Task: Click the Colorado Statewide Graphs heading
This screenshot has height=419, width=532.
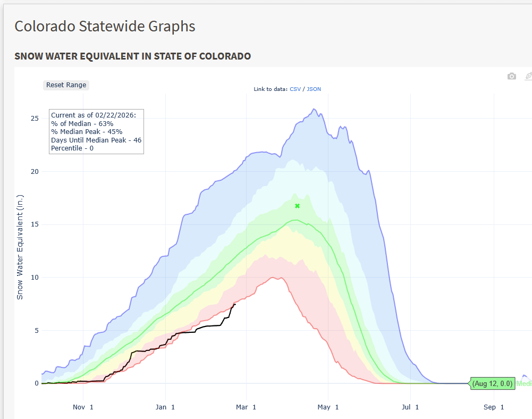Action: tap(105, 26)
